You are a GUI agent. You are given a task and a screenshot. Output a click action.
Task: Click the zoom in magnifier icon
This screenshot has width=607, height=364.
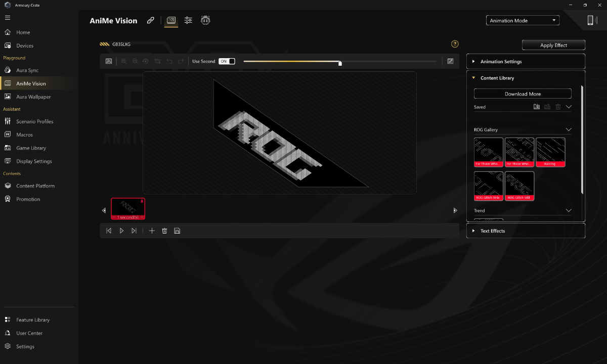[x=124, y=61]
